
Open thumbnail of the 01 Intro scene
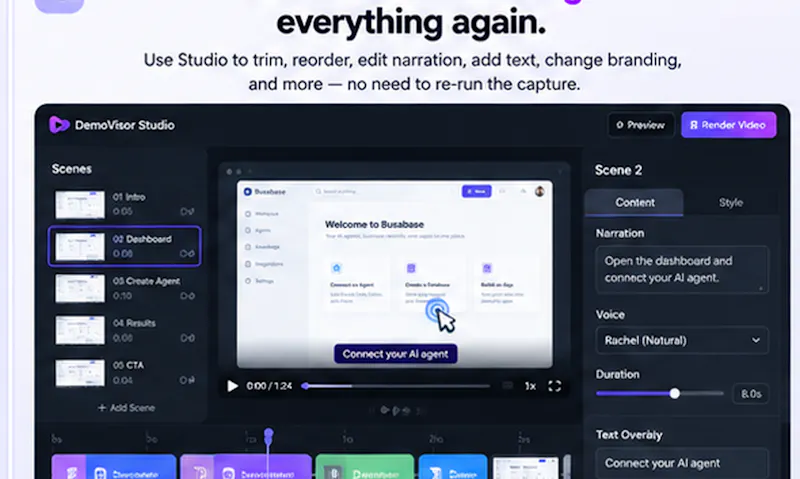[x=80, y=204]
